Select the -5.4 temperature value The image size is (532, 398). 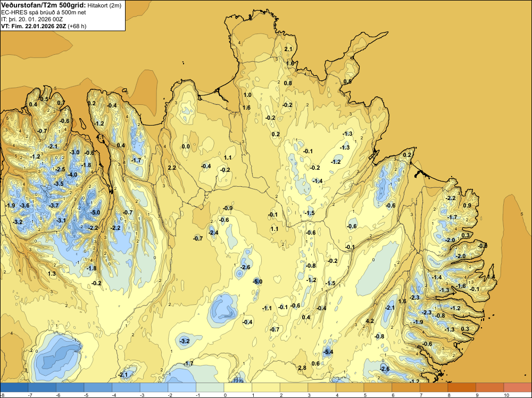tap(328, 352)
